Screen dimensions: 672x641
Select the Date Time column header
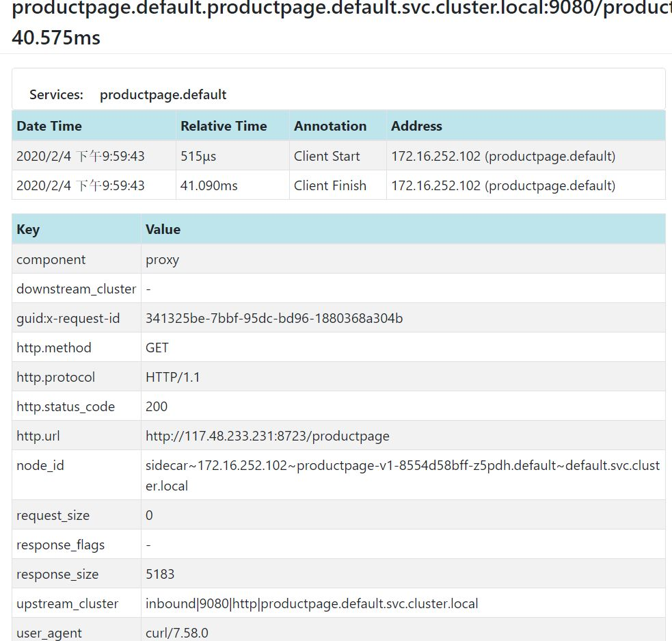49,126
